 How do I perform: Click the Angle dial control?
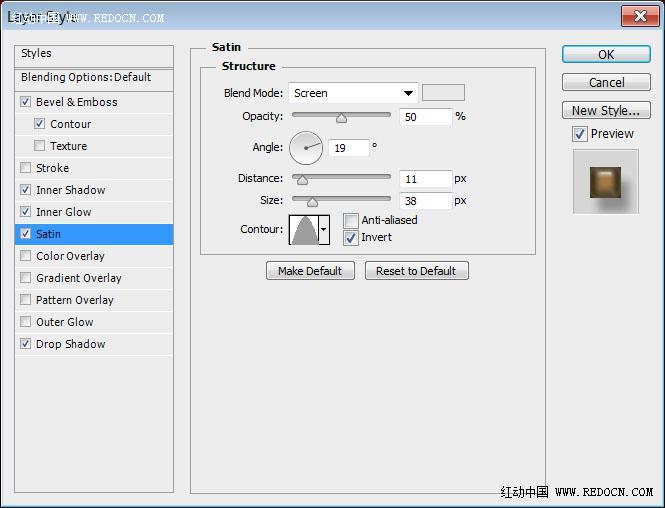306,148
